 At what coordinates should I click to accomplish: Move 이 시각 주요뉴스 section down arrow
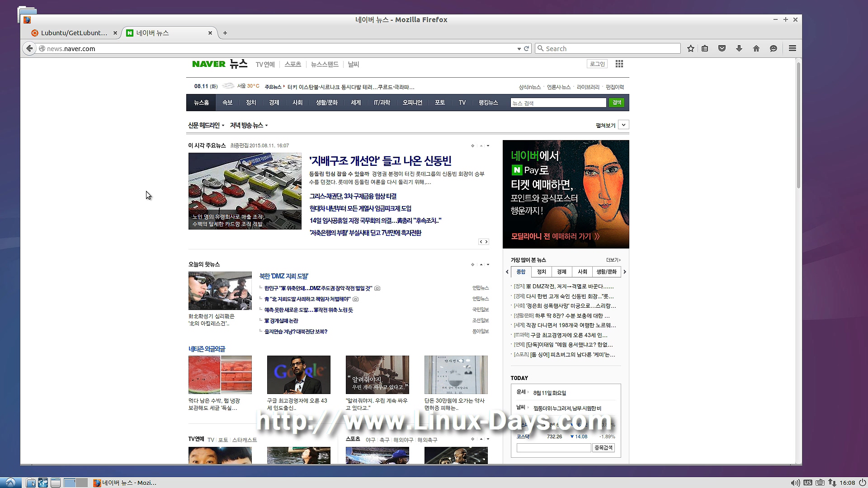[488, 145]
